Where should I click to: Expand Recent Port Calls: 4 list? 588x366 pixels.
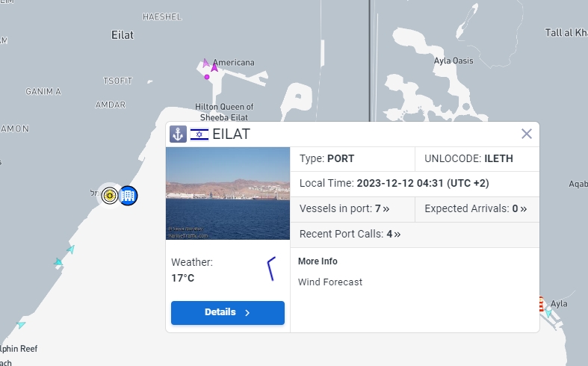(350, 234)
